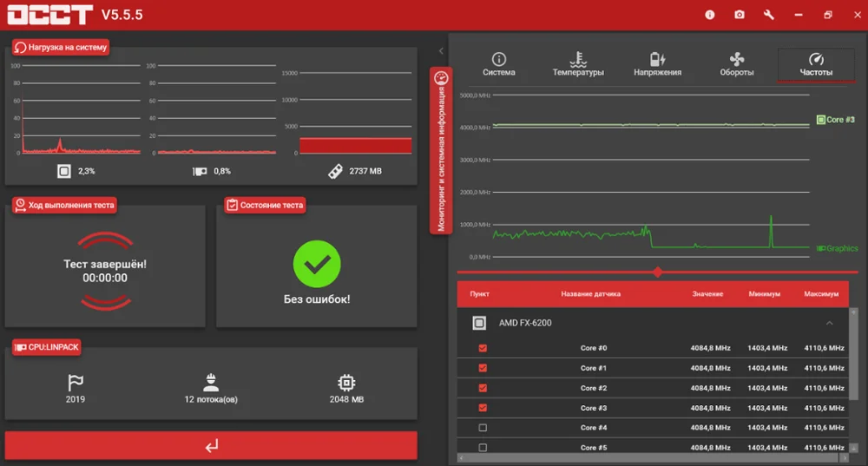
Task: Enable the Core #5 checkbox
Action: coord(483,447)
